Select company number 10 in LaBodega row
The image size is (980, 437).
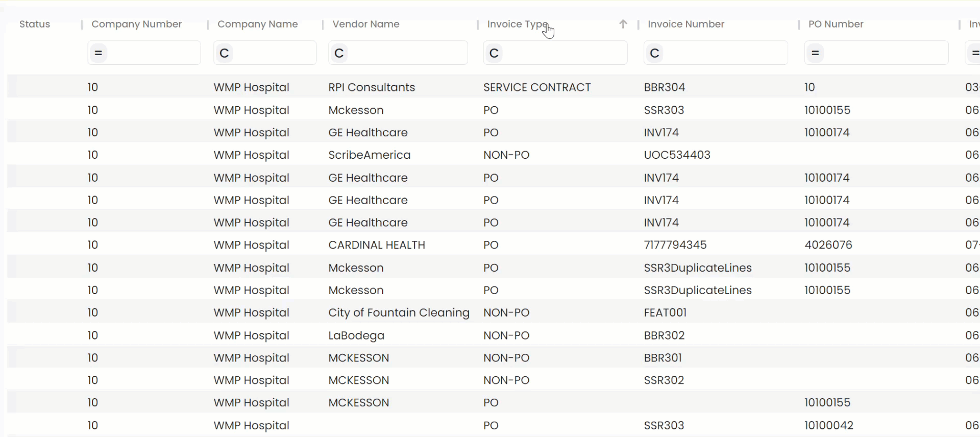92,335
